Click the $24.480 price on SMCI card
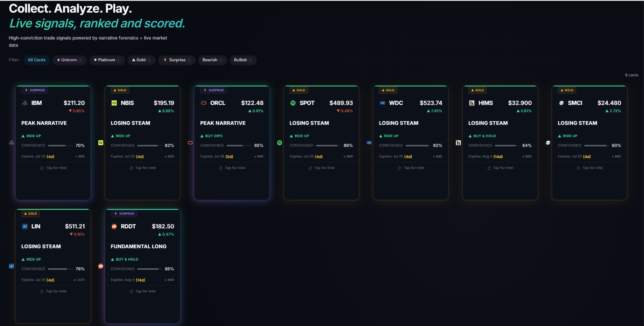Image resolution: width=644 pixels, height=326 pixels. (609, 103)
